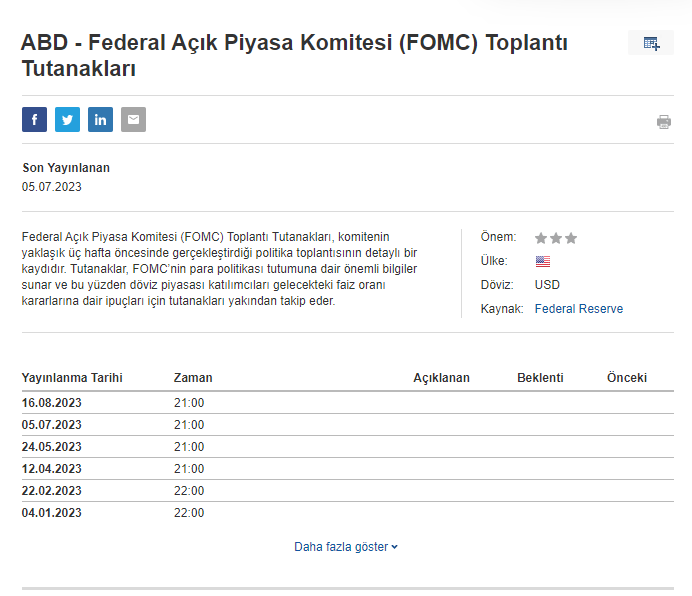The width and height of the screenshot is (692, 596).
Task: Expand Daha fazla göster
Action: point(346,547)
